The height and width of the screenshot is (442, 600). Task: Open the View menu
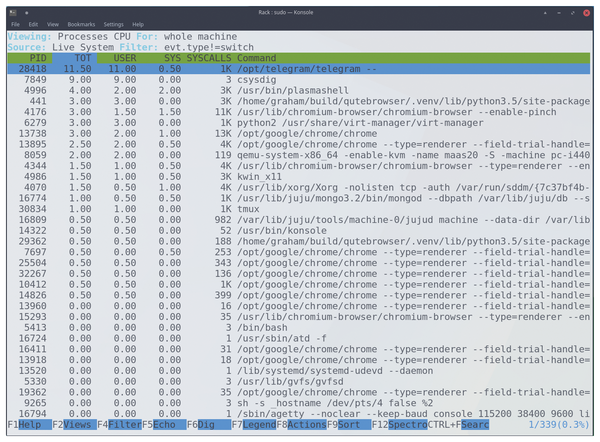(53, 24)
